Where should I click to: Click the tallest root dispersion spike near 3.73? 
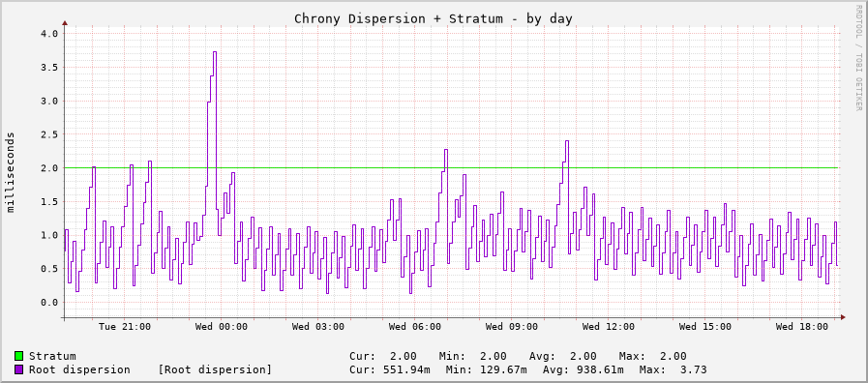214,52
